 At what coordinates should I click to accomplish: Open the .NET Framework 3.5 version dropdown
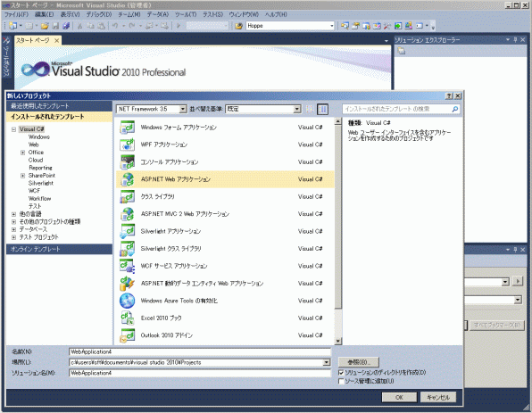click(183, 109)
